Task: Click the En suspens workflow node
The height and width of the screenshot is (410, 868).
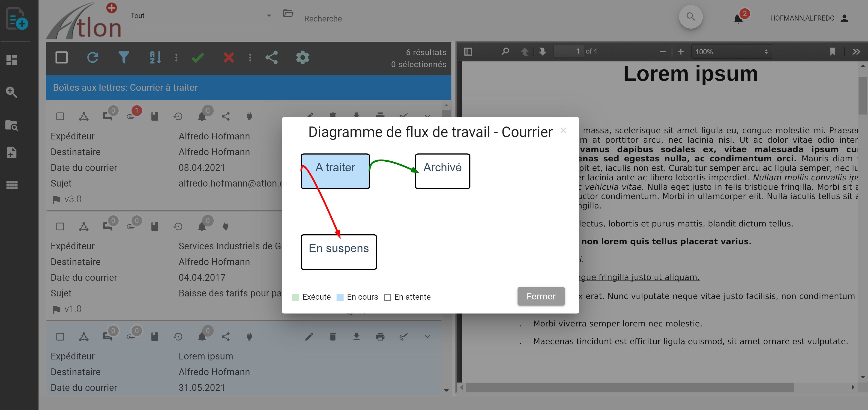Action: 339,252
